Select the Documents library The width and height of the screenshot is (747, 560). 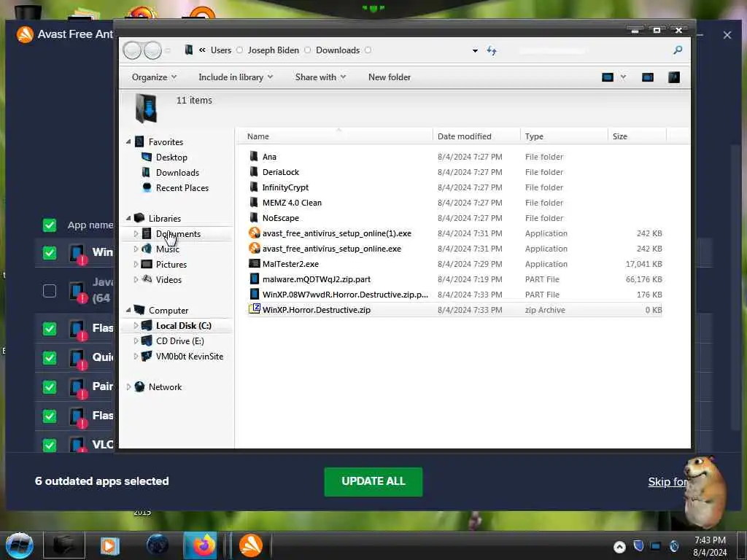[x=178, y=234]
